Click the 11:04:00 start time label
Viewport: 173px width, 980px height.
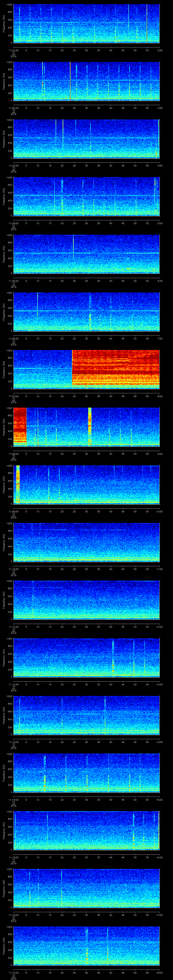(x=13, y=223)
